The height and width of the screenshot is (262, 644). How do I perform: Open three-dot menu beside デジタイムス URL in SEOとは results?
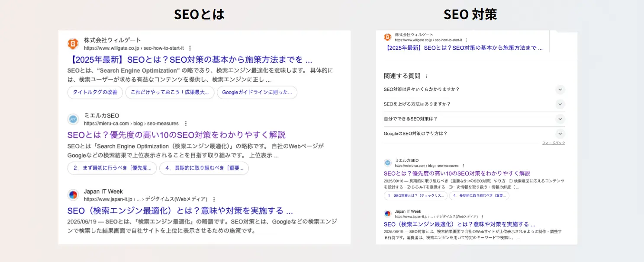(214, 199)
